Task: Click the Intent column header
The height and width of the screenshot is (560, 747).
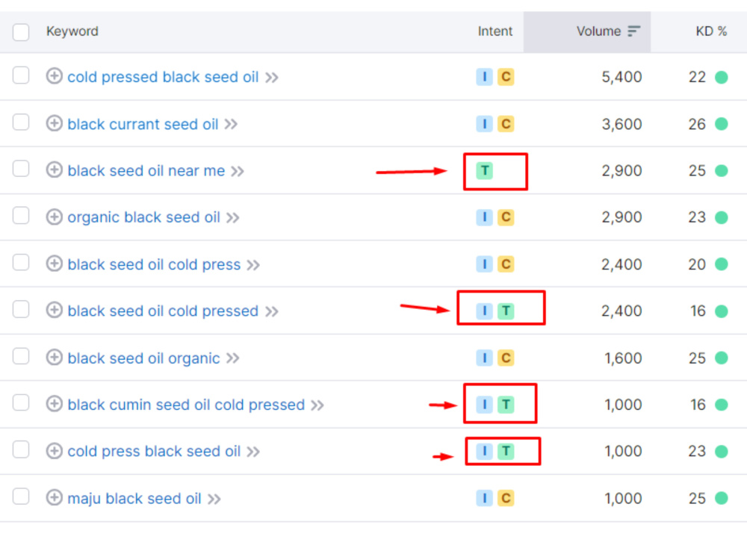Action: [x=495, y=31]
